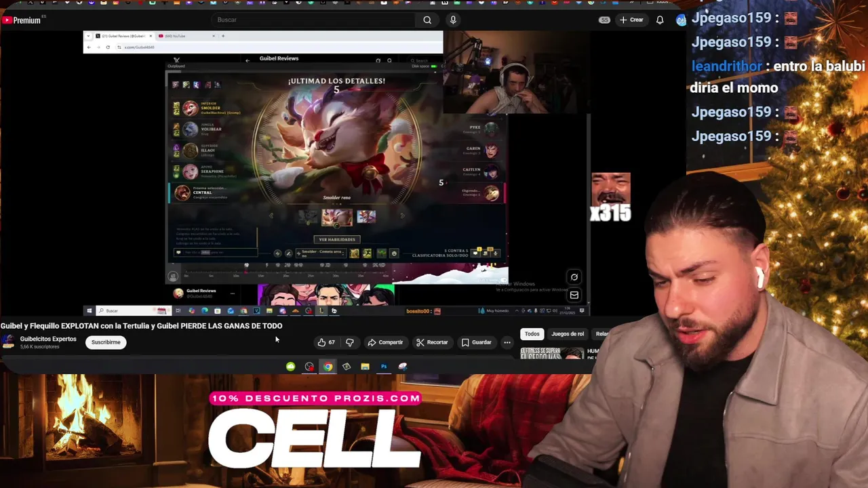Select the Juegos de rol filter chip
The image size is (868, 488).
pyautogui.click(x=568, y=333)
